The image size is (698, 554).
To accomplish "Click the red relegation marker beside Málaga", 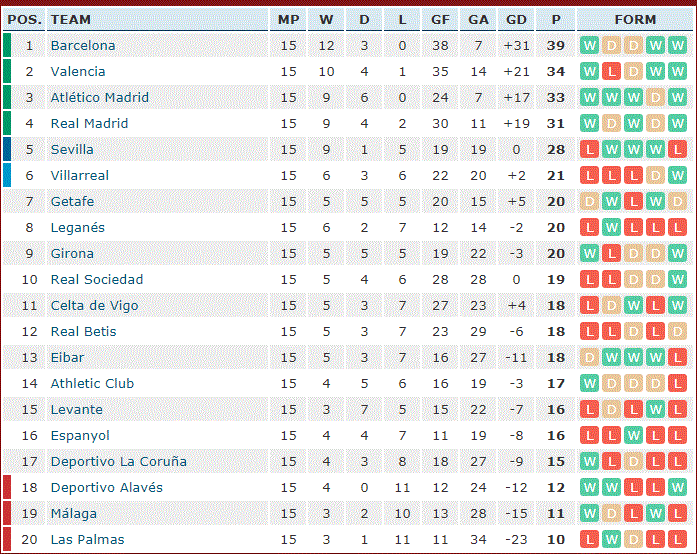I will [x=7, y=514].
